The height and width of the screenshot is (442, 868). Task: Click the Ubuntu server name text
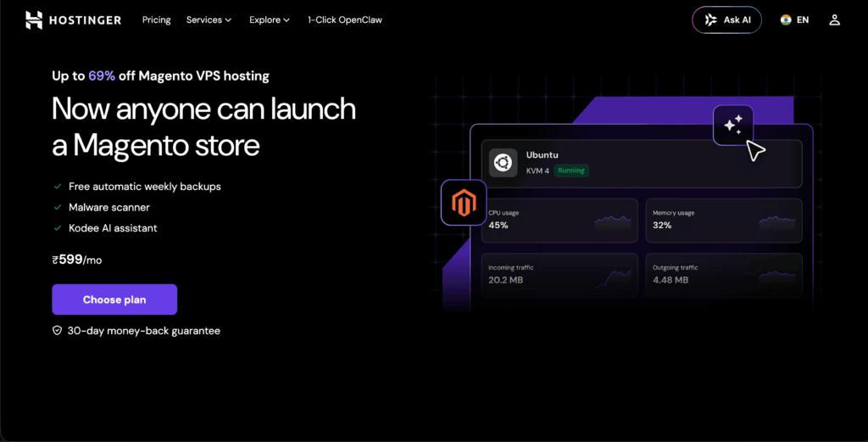pyautogui.click(x=542, y=155)
